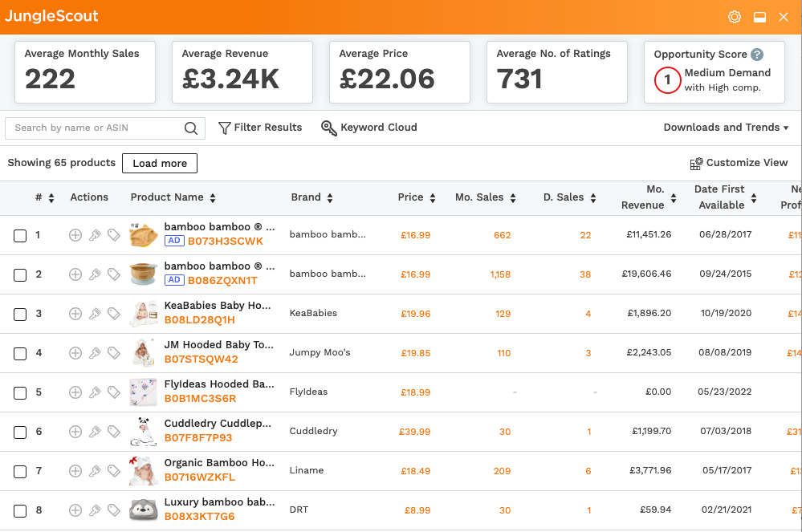Click pin icon for Cuddledry row
Image resolution: width=802 pixels, height=532 pixels.
pyautogui.click(x=95, y=432)
